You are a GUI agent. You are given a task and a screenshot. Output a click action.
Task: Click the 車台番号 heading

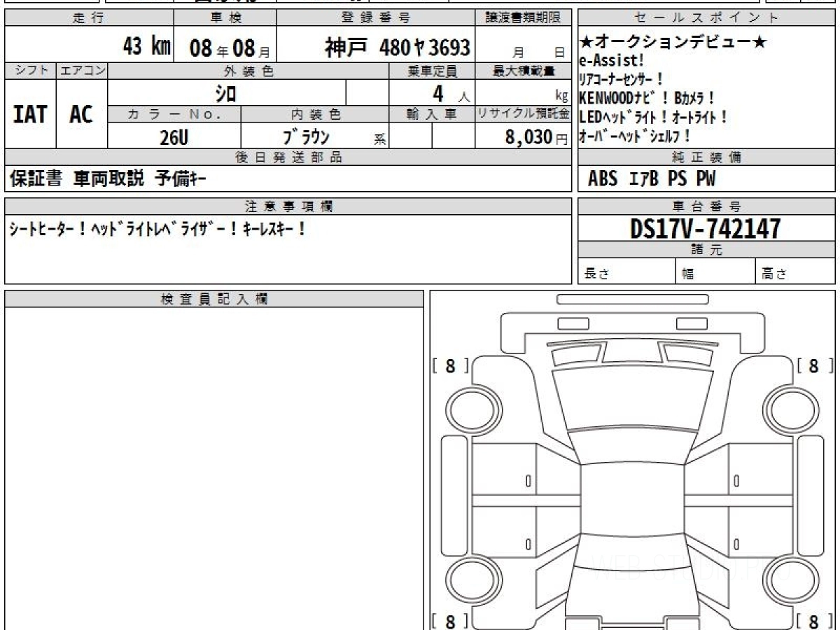[706, 206]
